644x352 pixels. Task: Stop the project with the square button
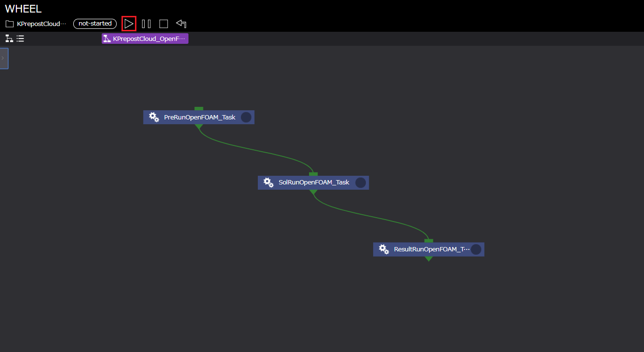[x=163, y=24]
